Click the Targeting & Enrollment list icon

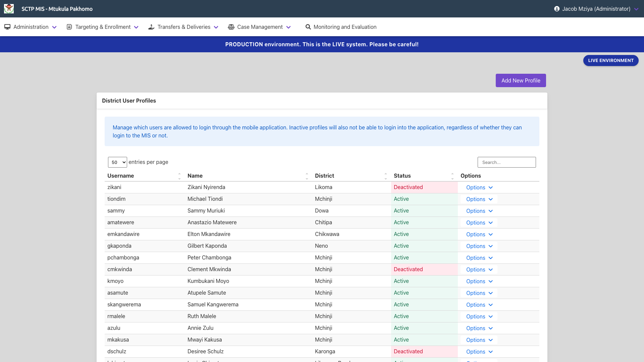(69, 27)
